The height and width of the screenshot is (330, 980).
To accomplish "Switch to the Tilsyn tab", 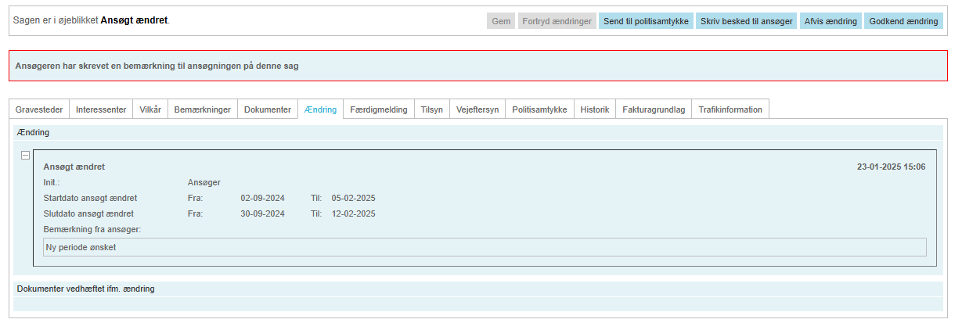I will (432, 109).
